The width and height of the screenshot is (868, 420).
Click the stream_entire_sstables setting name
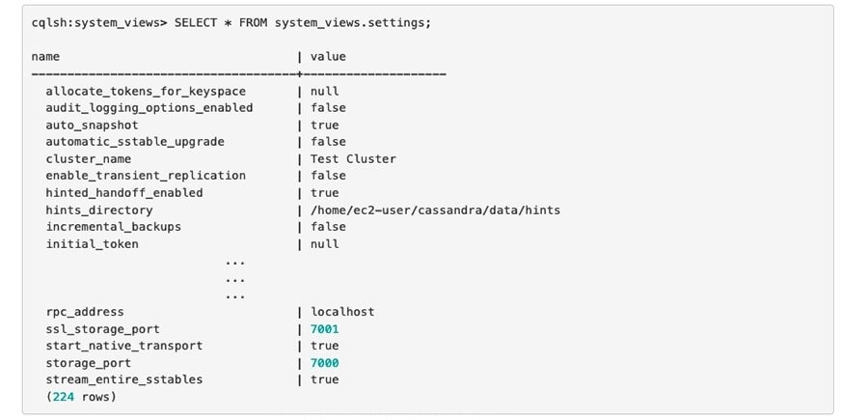coord(124,379)
